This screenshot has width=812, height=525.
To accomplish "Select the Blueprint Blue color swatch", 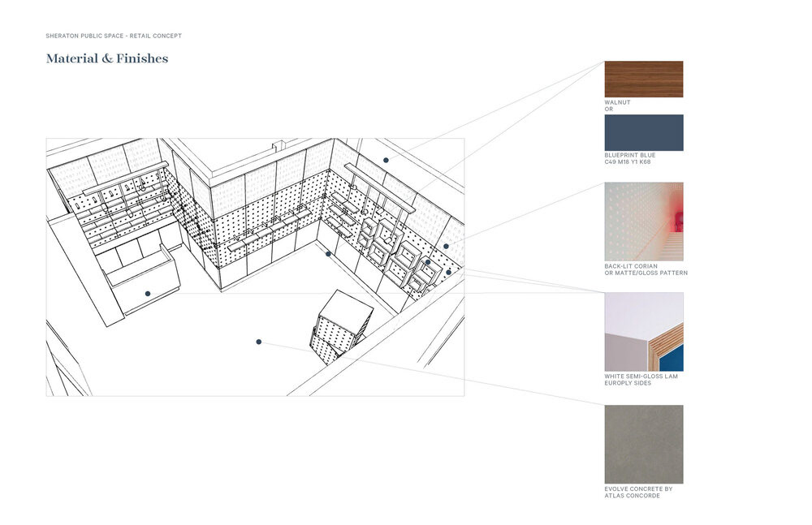I will [644, 132].
